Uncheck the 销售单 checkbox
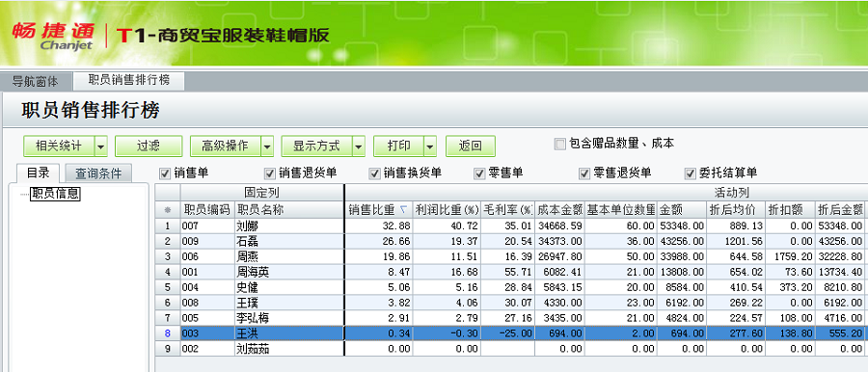The image size is (868, 372). click(165, 173)
